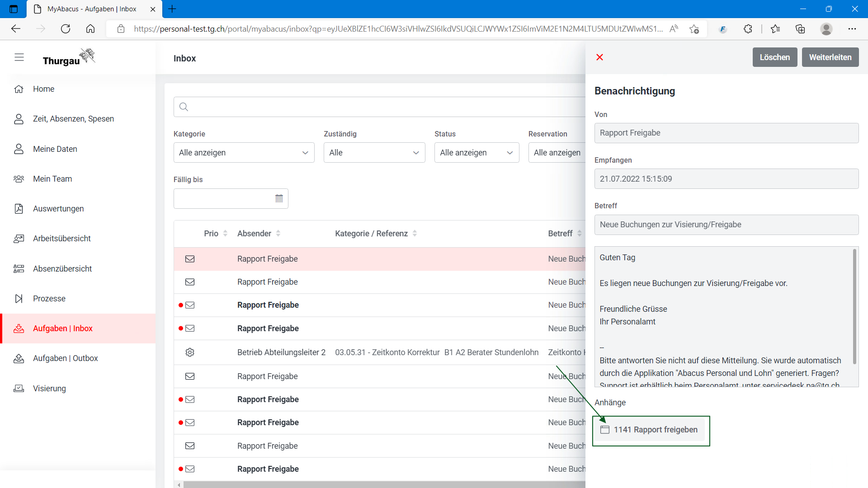
Task: Open the Visierung sidebar item
Action: pyautogui.click(x=49, y=388)
